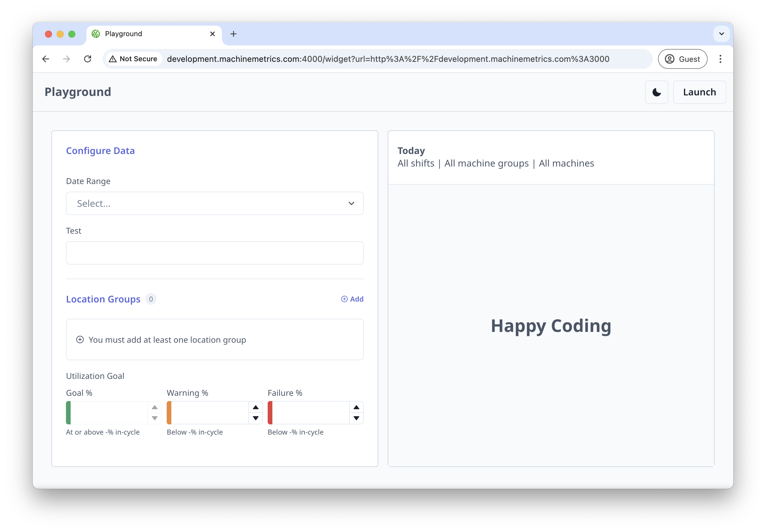Close the Playground tab

click(213, 34)
